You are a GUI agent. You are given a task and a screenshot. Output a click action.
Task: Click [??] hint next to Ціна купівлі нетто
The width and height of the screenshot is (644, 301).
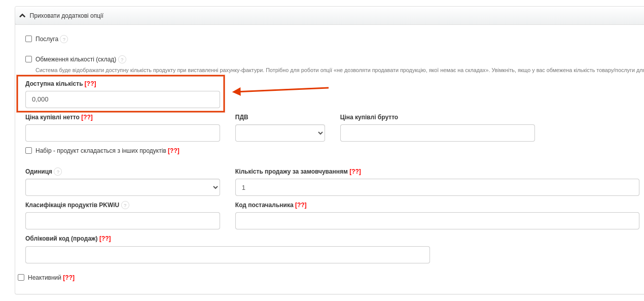[87, 117]
